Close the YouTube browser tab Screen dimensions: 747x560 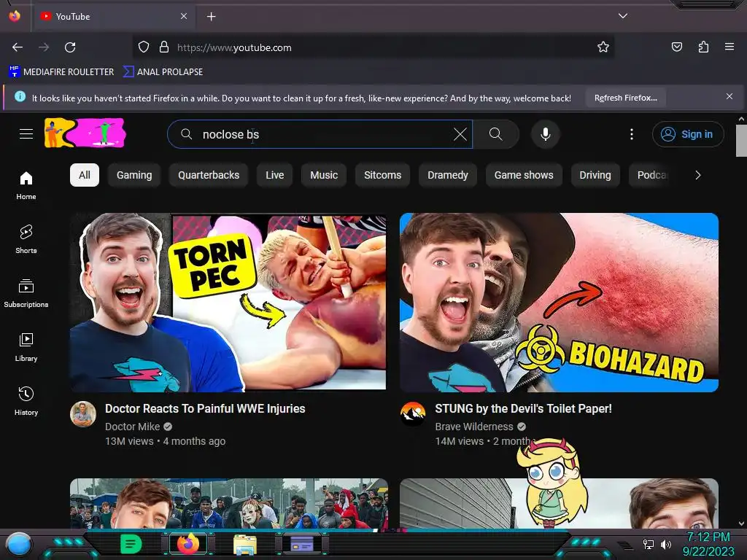click(184, 16)
